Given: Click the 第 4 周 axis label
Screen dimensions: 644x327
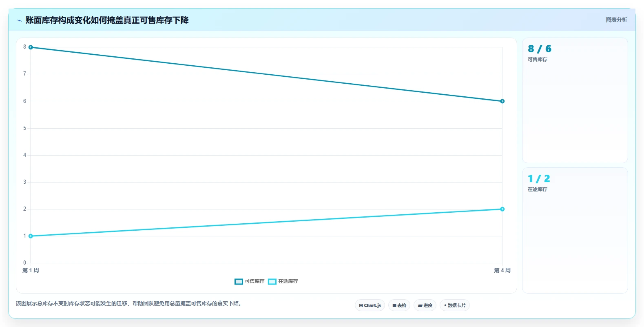Looking at the screenshot, I should click(502, 270).
